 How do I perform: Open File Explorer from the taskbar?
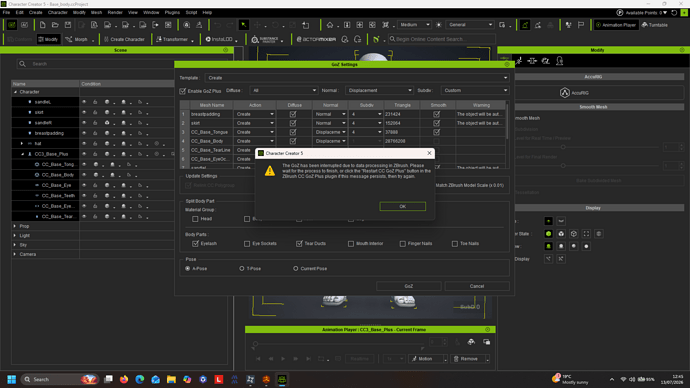(171, 379)
